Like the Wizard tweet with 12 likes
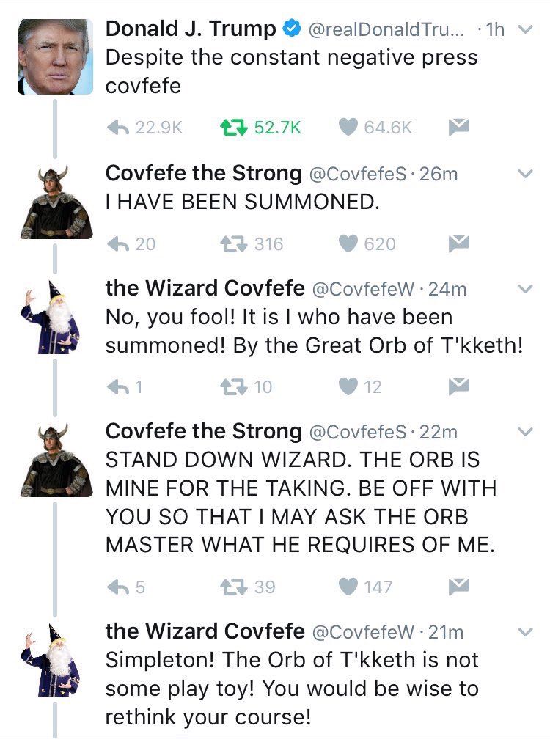Image resolution: width=550 pixels, height=756 pixels. tap(348, 386)
